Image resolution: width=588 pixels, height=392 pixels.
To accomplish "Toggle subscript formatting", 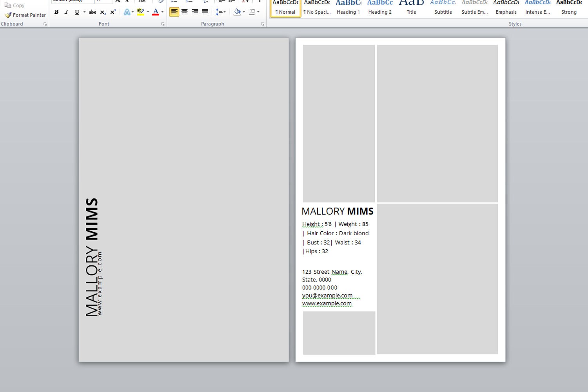I will pos(102,12).
